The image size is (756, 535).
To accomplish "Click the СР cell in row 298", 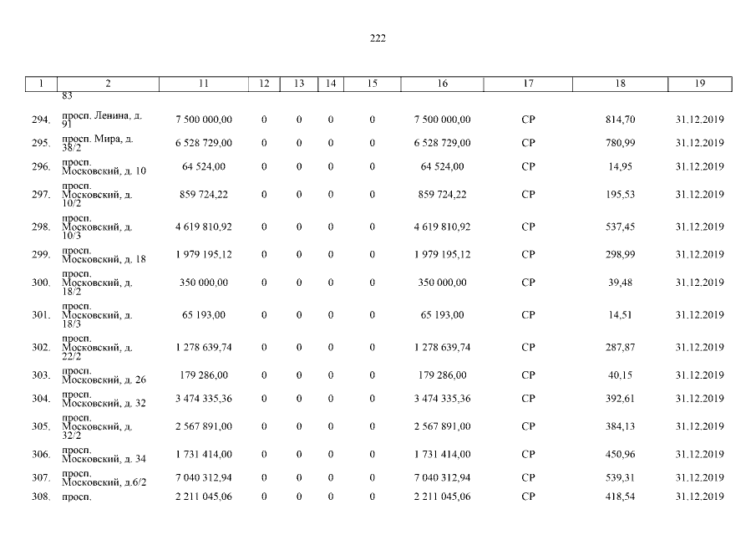I will (528, 227).
